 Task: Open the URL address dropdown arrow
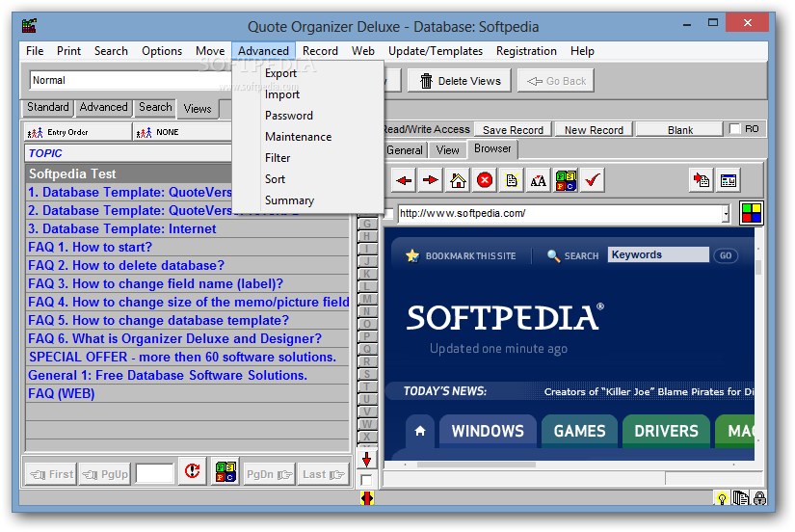coord(726,214)
